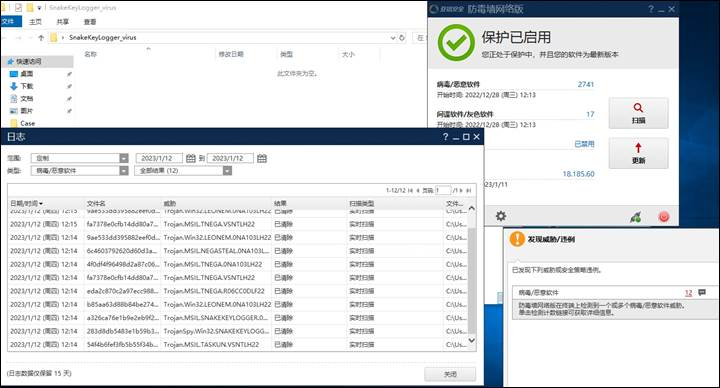
Task: Open Pictures from Explorer sidebar
Action: [x=27, y=111]
